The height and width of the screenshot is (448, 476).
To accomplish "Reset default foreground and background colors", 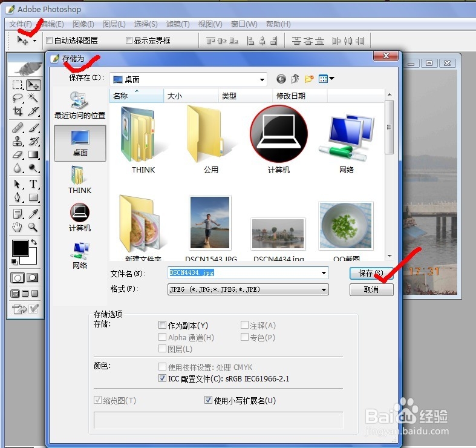I will click(x=15, y=262).
